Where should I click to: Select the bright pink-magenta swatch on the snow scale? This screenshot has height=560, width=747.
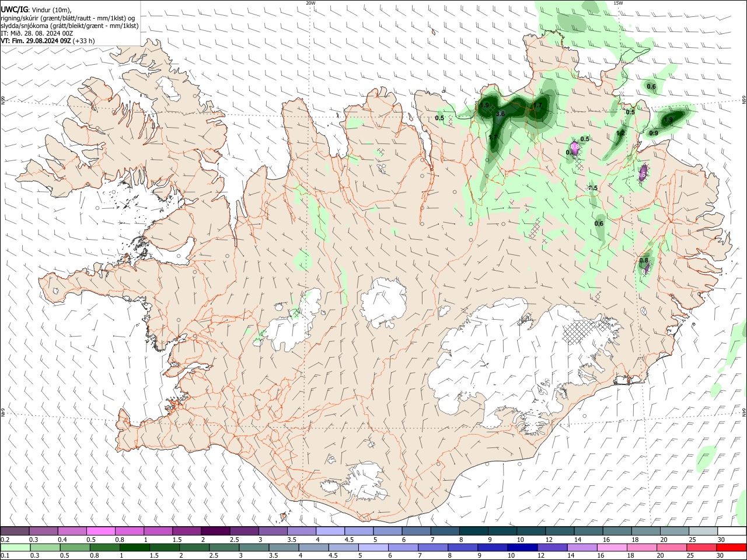pyautogui.click(x=101, y=531)
